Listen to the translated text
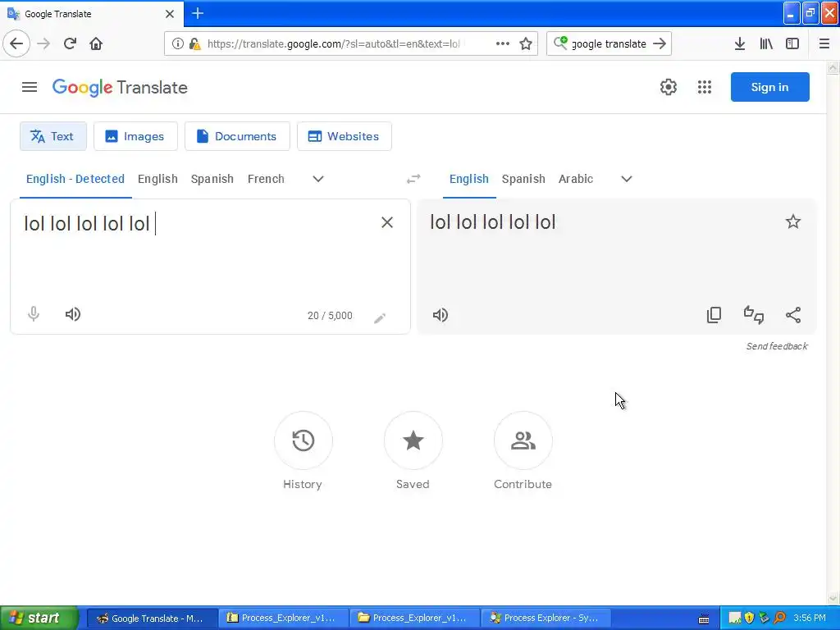This screenshot has width=840, height=630. point(441,315)
